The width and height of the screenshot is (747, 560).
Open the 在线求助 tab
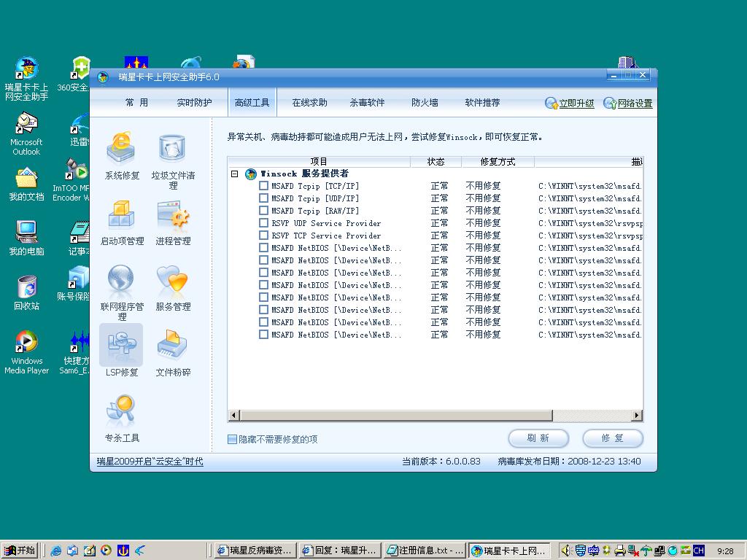pyautogui.click(x=309, y=102)
